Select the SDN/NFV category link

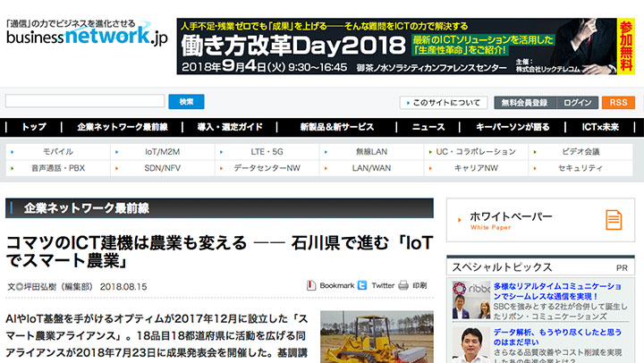[162, 168]
